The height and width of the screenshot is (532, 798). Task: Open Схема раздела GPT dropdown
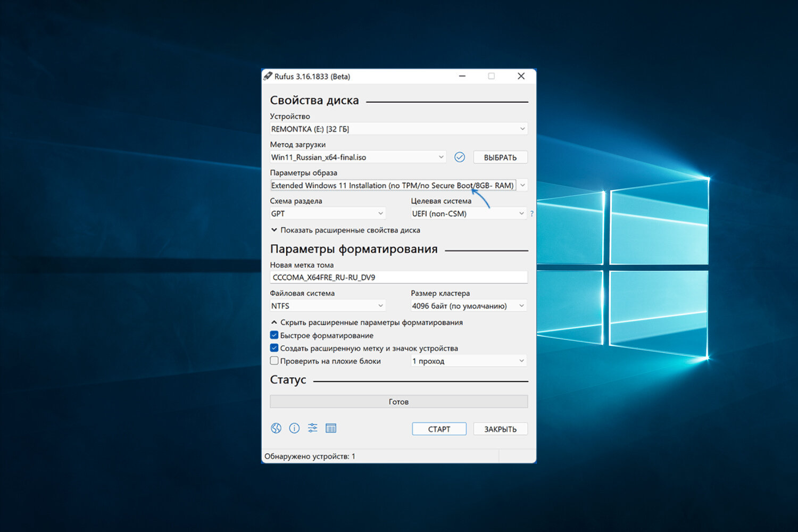point(327,213)
